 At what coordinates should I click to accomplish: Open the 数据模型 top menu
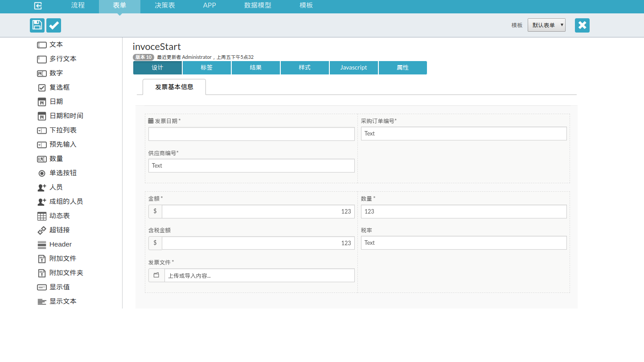click(258, 5)
